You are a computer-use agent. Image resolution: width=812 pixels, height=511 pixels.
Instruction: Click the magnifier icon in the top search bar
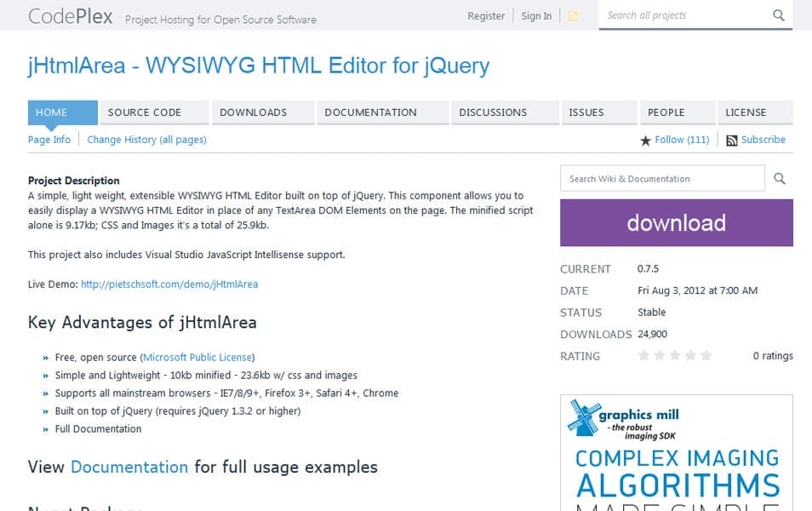(778, 15)
